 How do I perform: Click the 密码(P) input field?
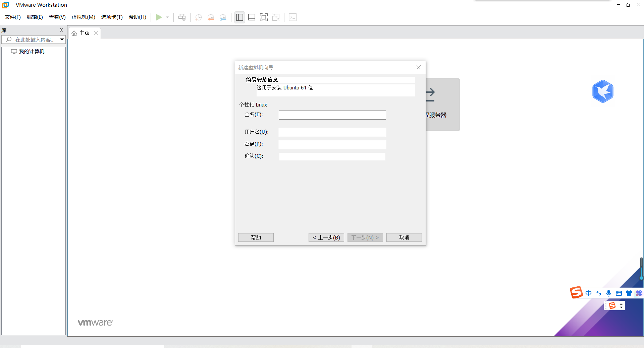coord(332,145)
